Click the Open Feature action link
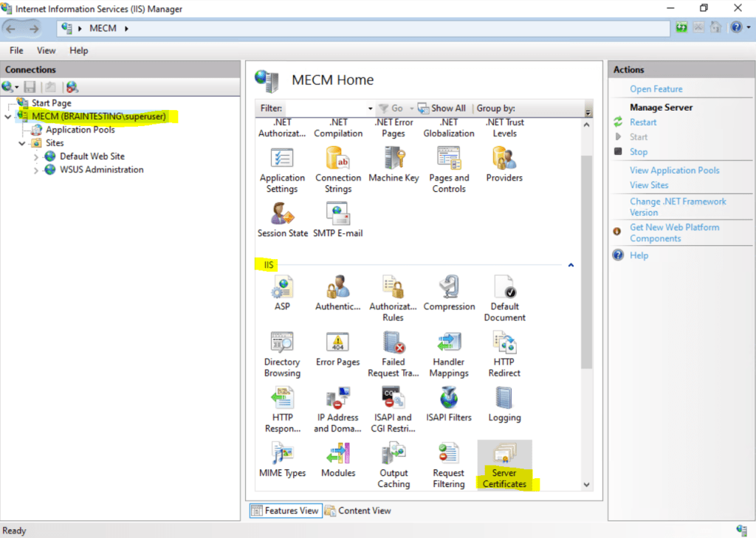This screenshot has height=538, width=756. click(x=656, y=89)
